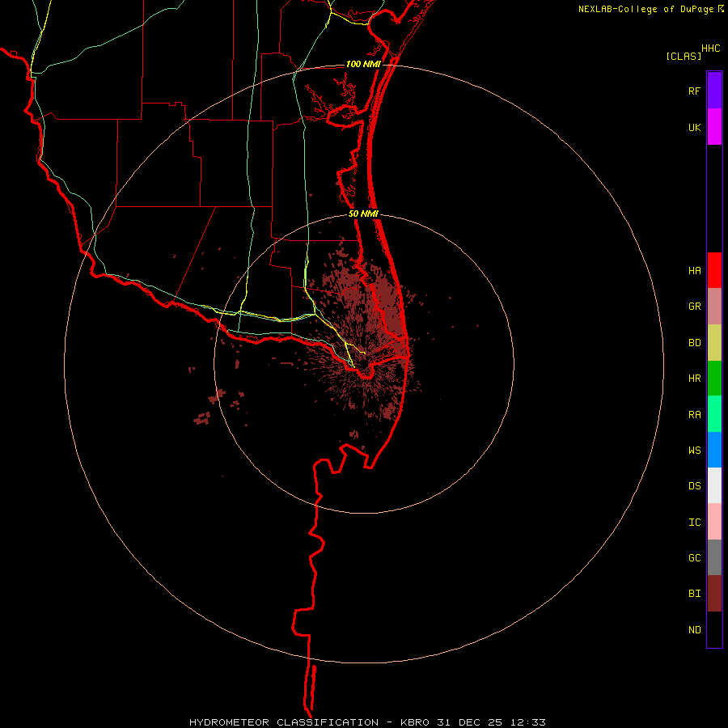Viewport: 728px width, 728px height.
Task: Click the WS legend label text
Action: coord(694,450)
